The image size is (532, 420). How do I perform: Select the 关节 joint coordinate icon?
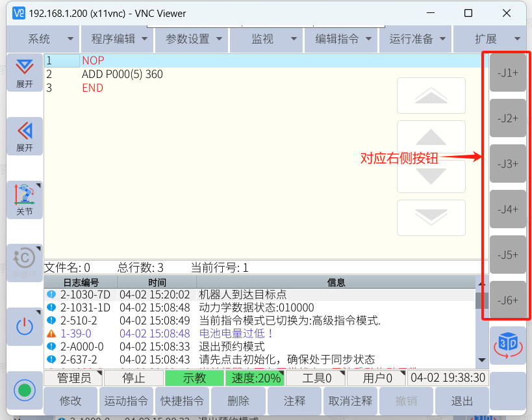pos(25,200)
